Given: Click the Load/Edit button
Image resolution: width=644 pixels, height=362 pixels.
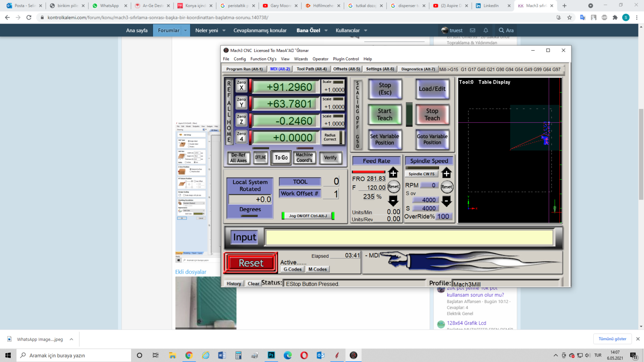Looking at the screenshot, I should tap(432, 89).
